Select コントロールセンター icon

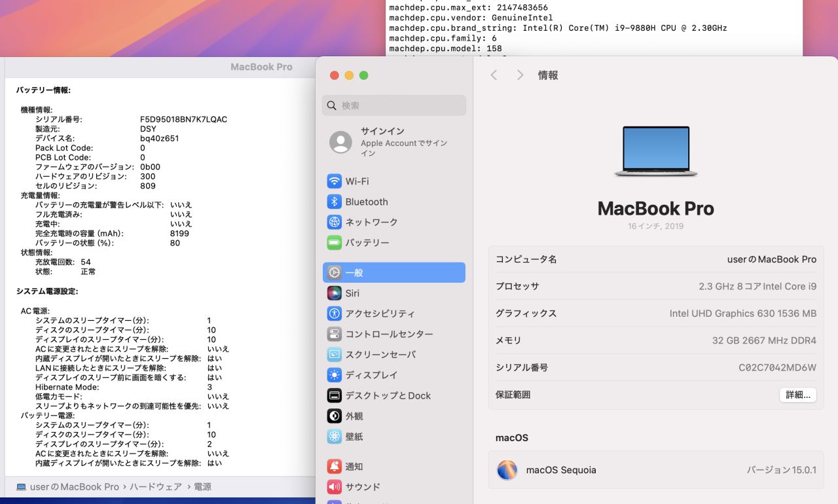click(335, 334)
